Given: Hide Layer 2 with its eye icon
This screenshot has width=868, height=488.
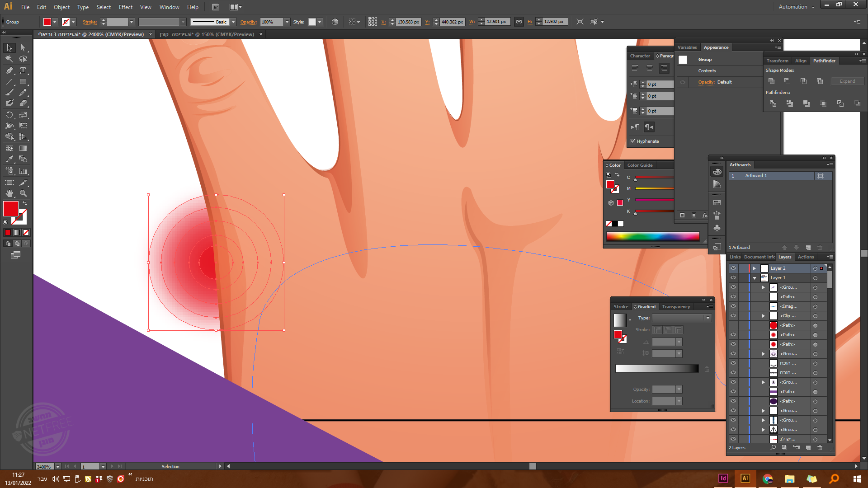Looking at the screenshot, I should pyautogui.click(x=733, y=268).
